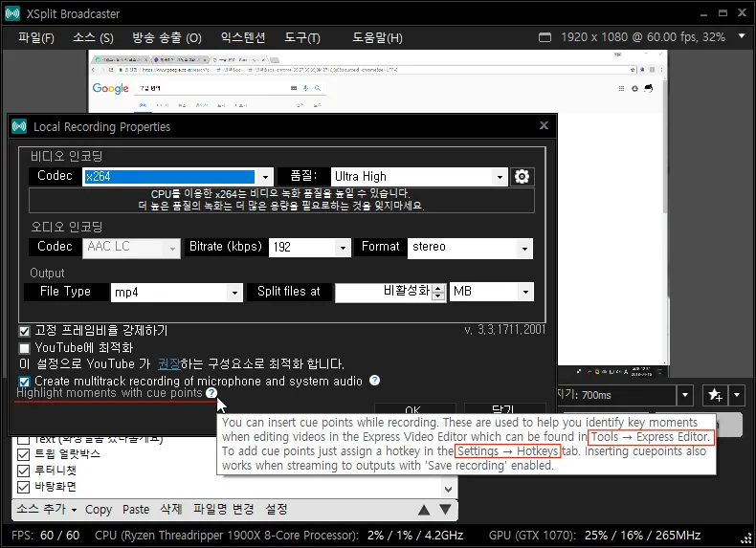Click Copy in source toolbar
The image size is (756, 548).
pyautogui.click(x=99, y=510)
